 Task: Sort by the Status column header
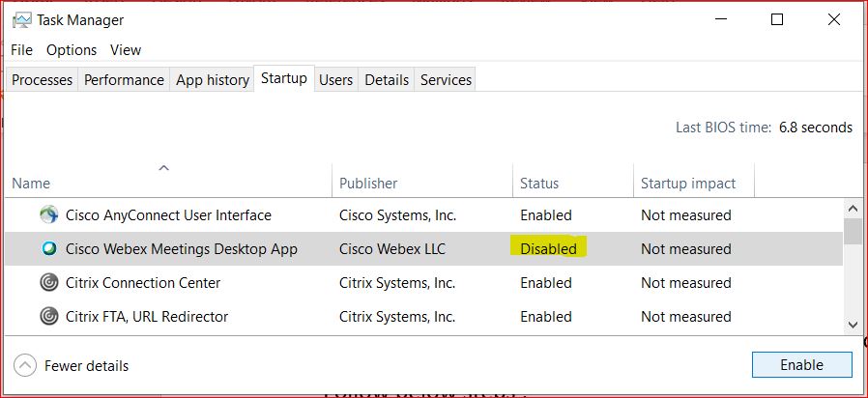click(x=539, y=184)
